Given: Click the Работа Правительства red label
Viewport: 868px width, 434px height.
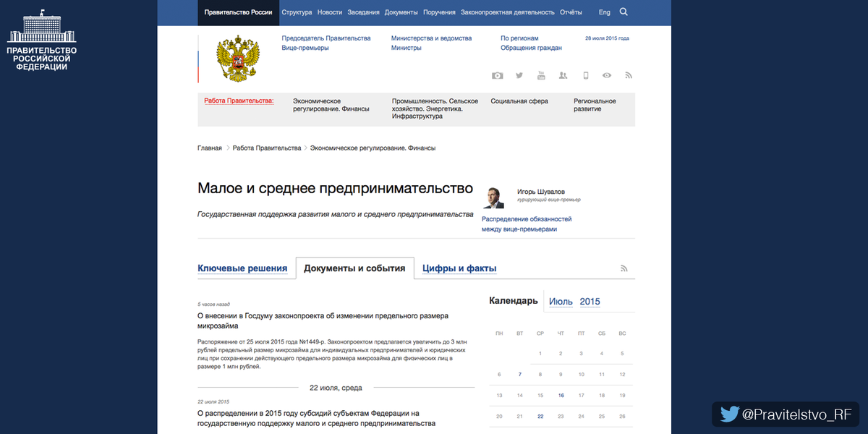Looking at the screenshot, I should pyautogui.click(x=239, y=101).
